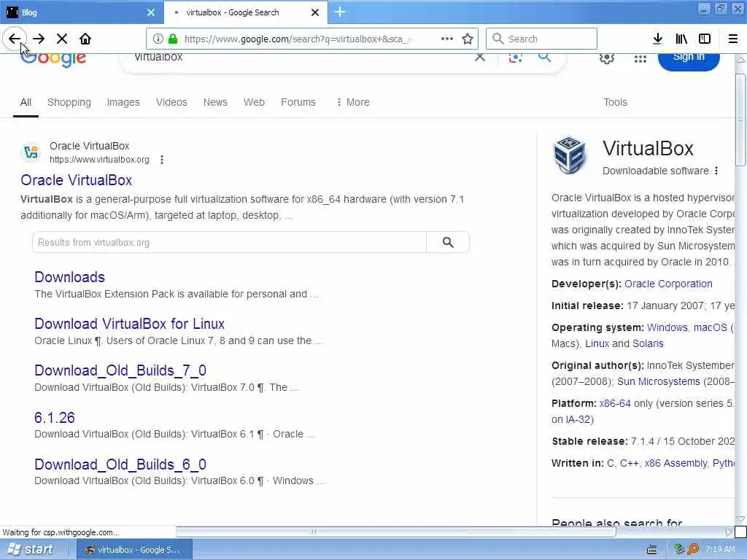Clear the Google search query with X

480,57
